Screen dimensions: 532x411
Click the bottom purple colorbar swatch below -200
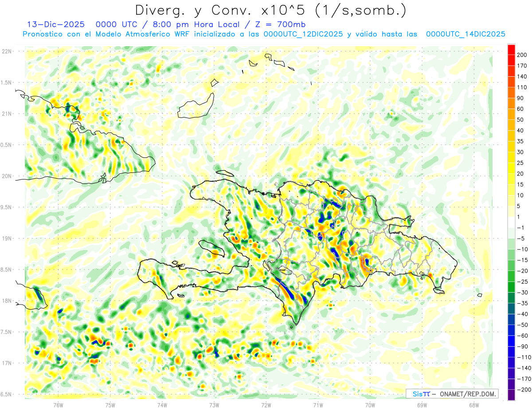click(511, 395)
